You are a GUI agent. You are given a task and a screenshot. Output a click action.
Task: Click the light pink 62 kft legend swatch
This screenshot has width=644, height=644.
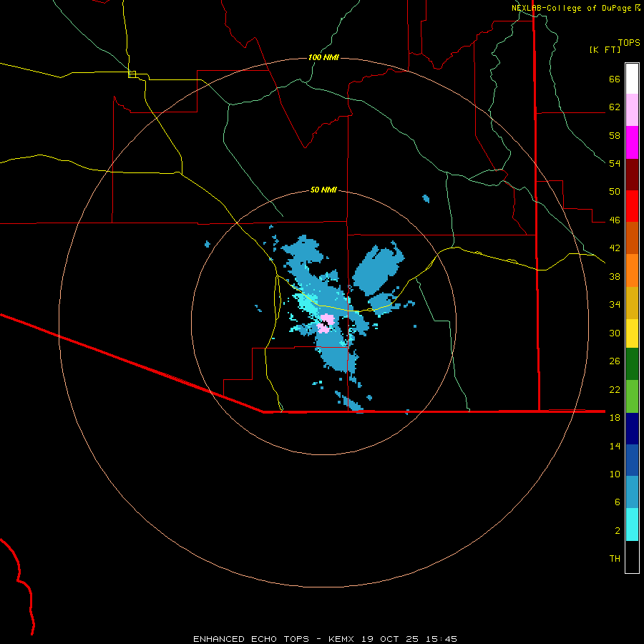632,109
